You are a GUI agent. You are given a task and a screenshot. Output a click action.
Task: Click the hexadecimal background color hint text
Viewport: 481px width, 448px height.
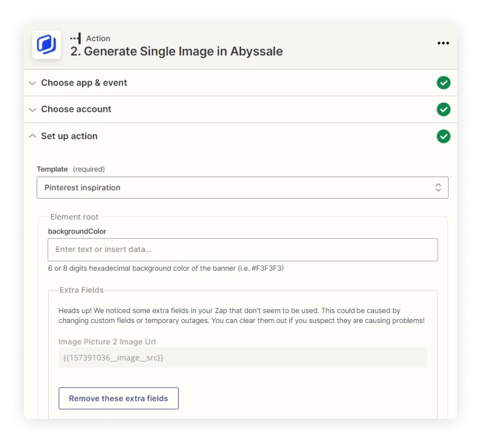[165, 268]
